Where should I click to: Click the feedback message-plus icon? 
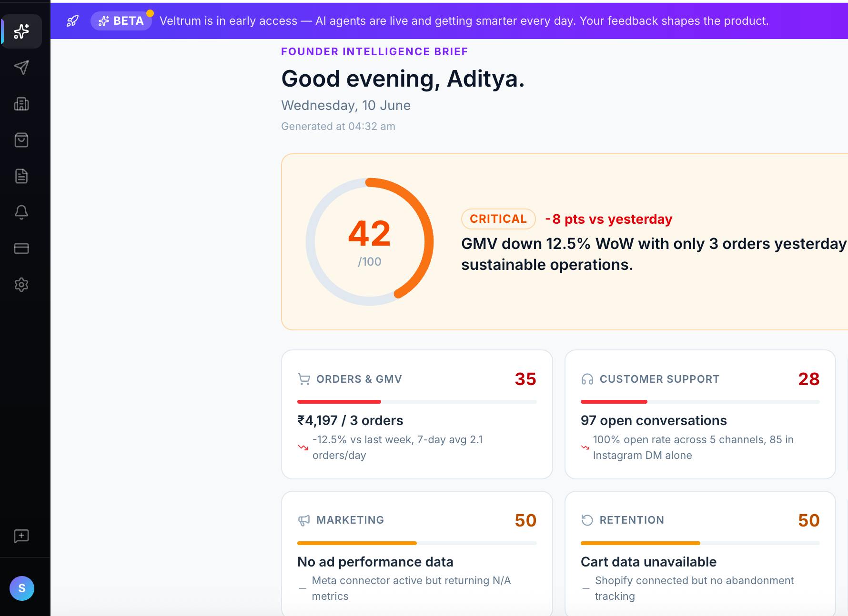(x=21, y=536)
